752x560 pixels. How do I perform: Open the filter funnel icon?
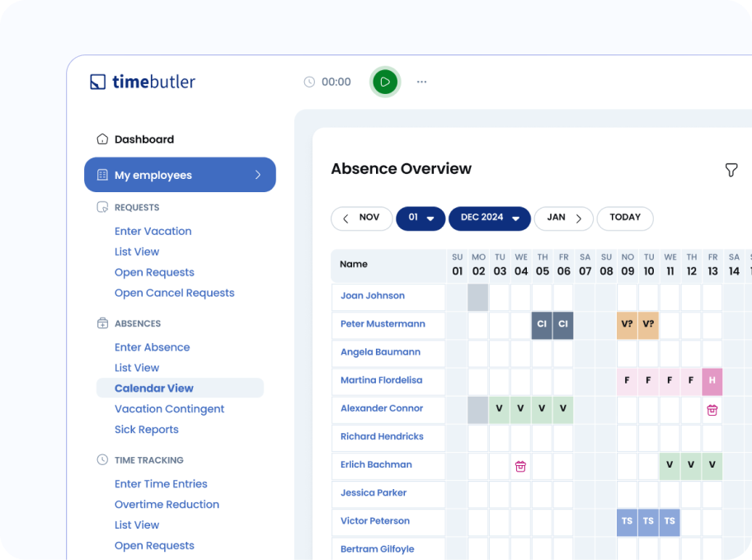click(x=731, y=170)
